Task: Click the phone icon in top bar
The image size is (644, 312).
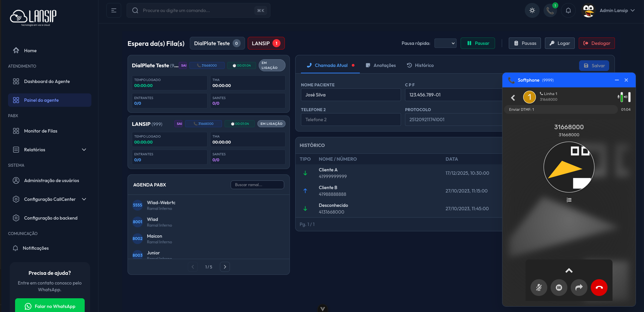Action: (550, 10)
